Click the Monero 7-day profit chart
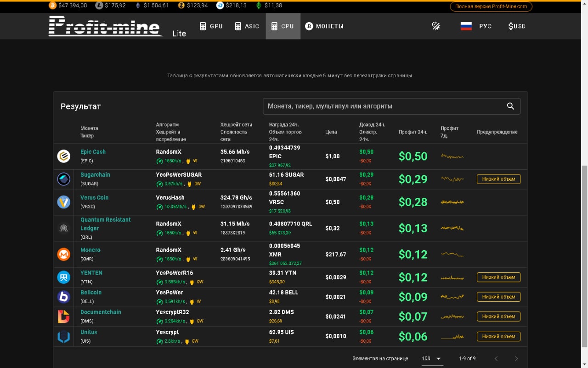 (452, 254)
